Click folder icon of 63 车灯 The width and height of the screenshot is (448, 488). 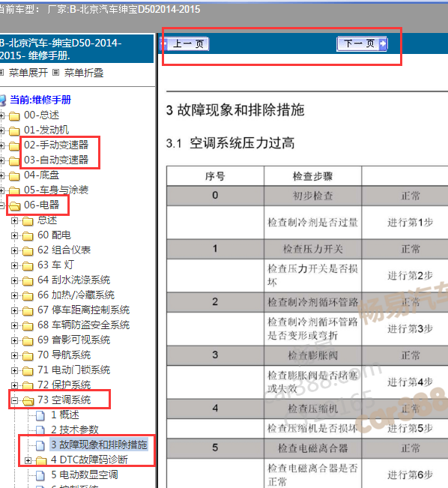click(28, 266)
